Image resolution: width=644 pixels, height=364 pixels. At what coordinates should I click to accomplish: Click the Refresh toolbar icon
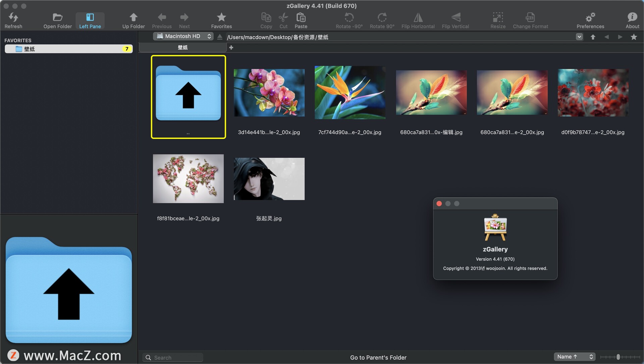[13, 17]
